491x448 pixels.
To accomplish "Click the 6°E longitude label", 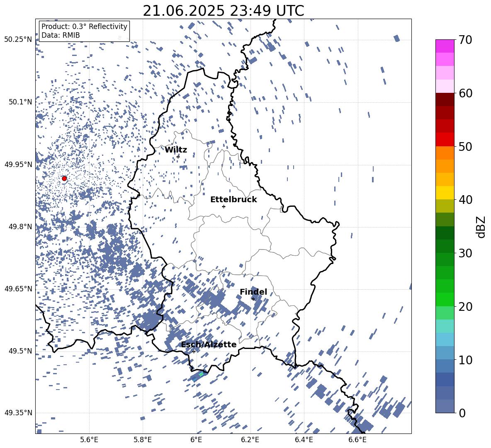I will pos(196,440).
